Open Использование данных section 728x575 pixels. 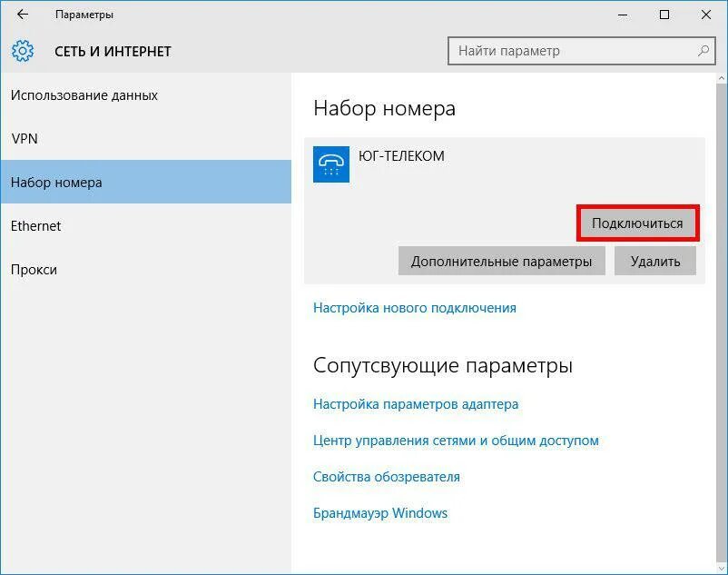146,95
